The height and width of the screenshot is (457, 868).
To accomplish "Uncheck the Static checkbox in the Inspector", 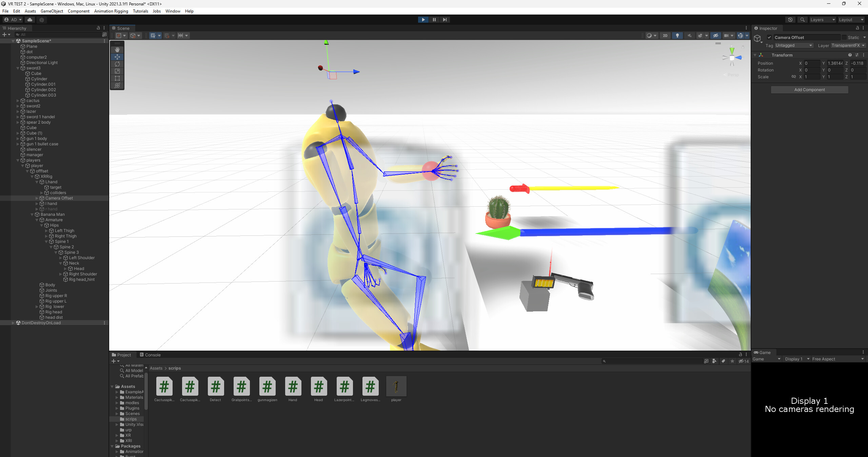I will tap(845, 37).
